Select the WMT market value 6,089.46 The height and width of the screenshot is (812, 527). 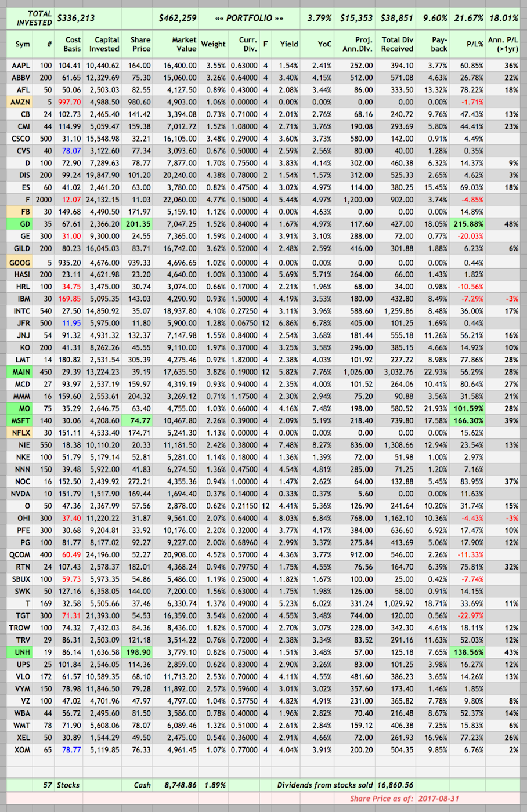182,725
